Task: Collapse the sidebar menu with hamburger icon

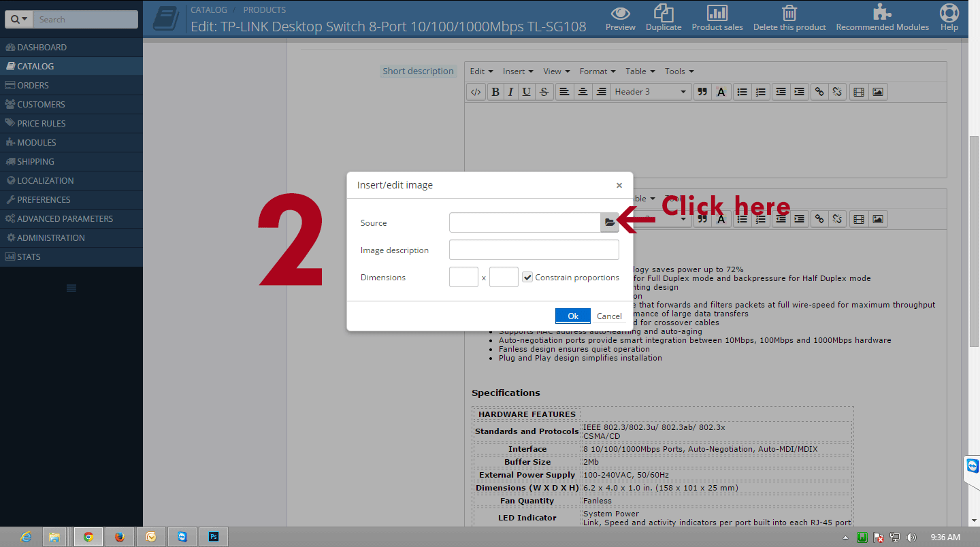Action: click(71, 288)
